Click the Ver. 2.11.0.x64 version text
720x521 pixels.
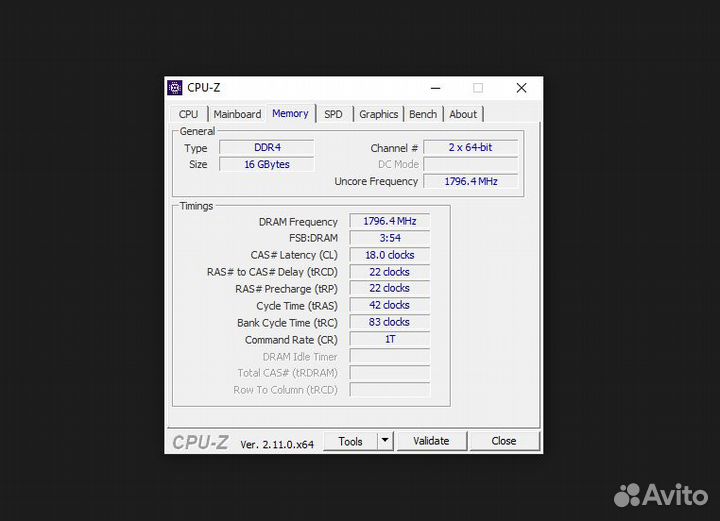[277, 444]
